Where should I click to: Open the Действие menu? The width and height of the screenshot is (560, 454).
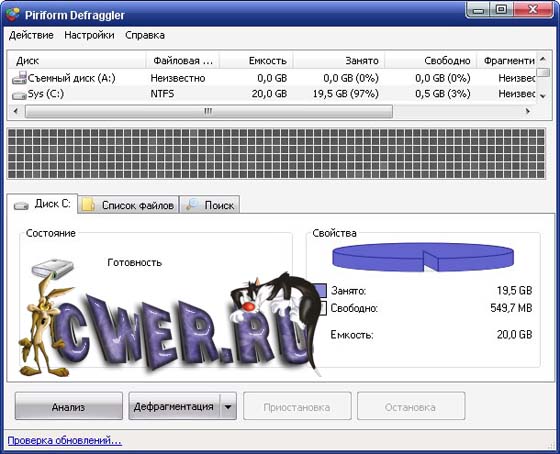tap(31, 35)
